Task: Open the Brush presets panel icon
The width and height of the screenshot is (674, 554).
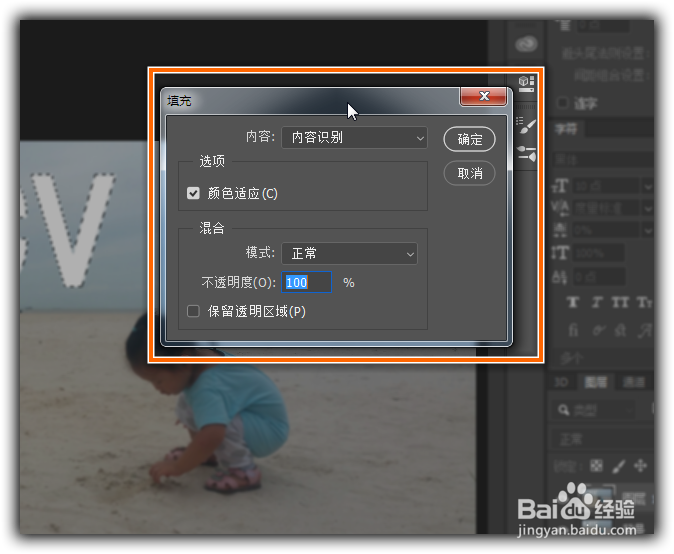Action: click(526, 126)
